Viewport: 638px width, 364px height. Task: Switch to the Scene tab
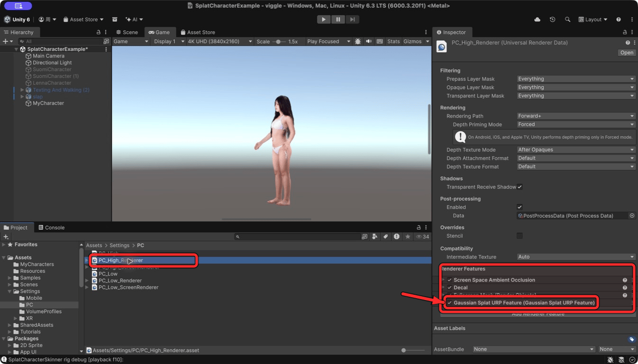[x=127, y=32]
